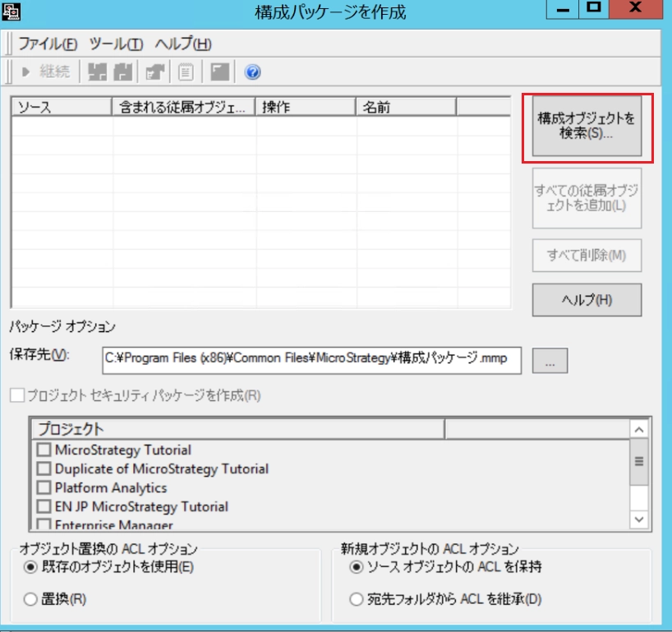Image resolution: width=672 pixels, height=632 pixels.
Task: Click the 操作 column header
Action: coord(306,107)
